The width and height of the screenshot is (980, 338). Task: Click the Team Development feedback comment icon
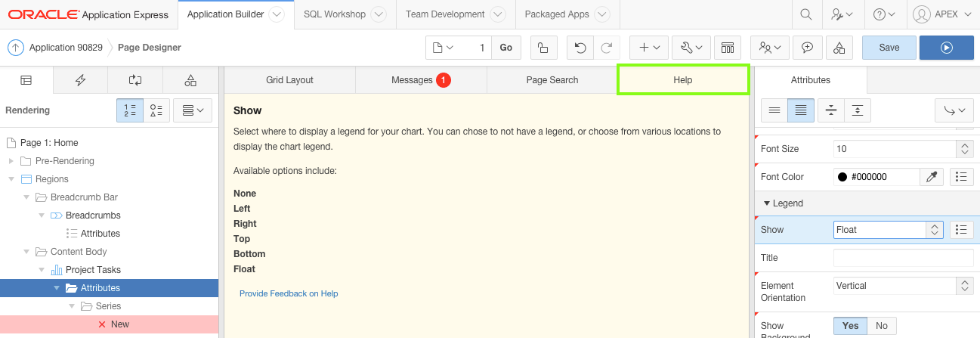807,48
